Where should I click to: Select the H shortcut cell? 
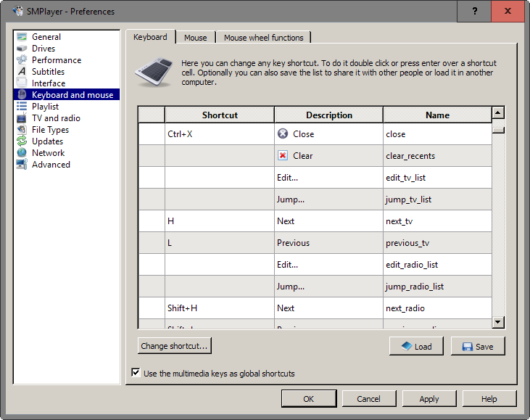coord(220,221)
